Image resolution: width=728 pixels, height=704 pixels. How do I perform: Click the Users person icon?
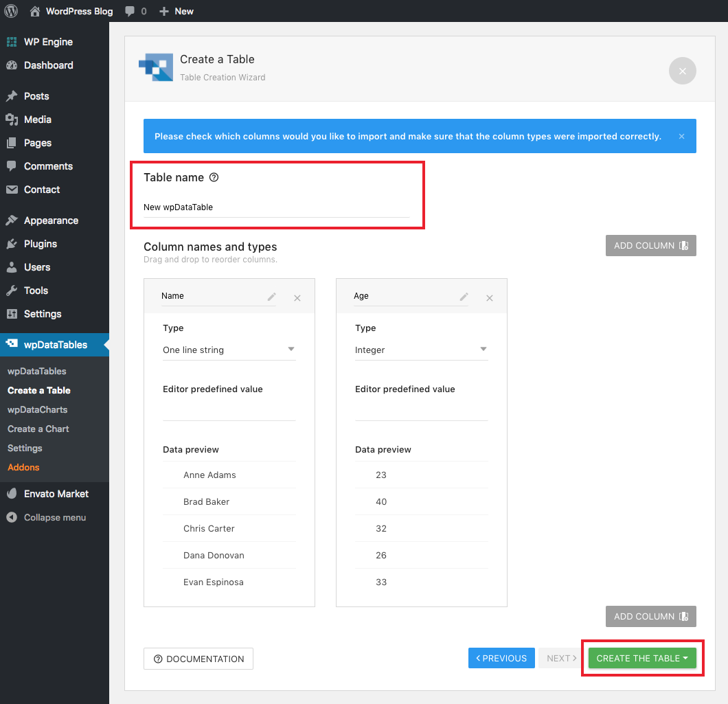click(x=12, y=267)
